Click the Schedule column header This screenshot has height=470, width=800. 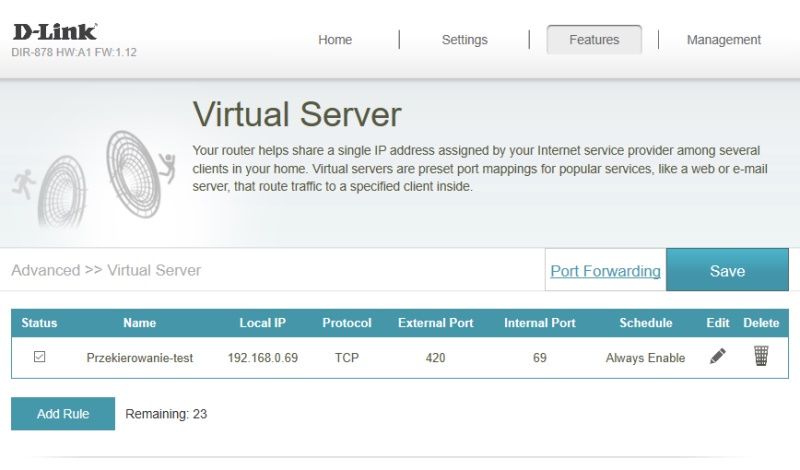[645, 323]
